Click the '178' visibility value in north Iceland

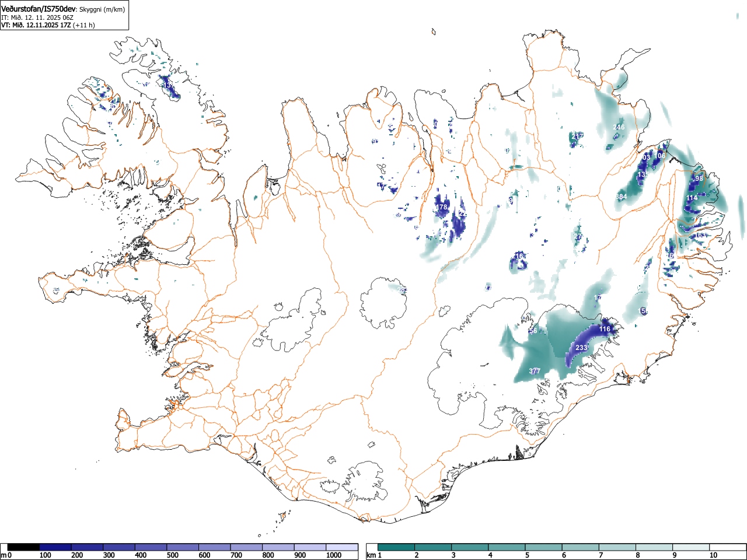click(x=441, y=208)
